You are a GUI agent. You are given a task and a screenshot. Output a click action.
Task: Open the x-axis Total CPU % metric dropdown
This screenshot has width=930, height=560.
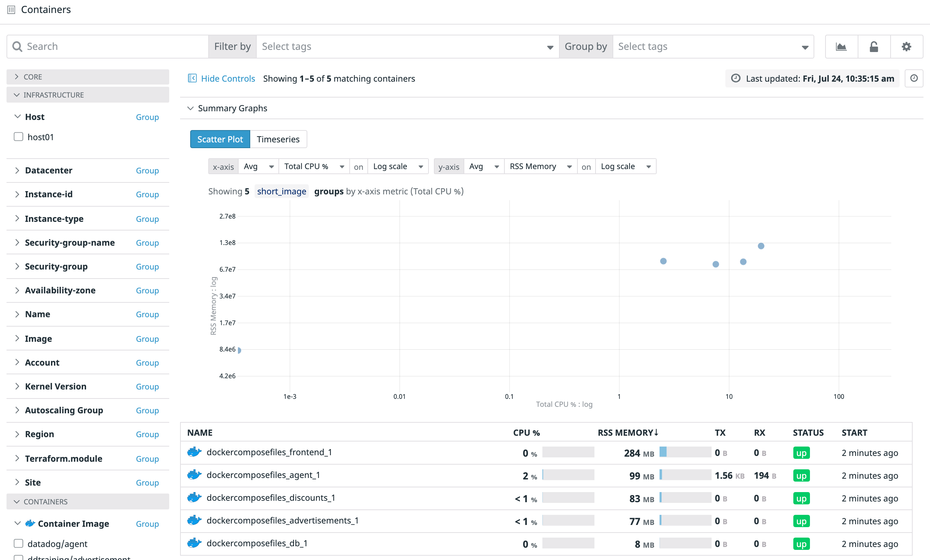click(313, 166)
